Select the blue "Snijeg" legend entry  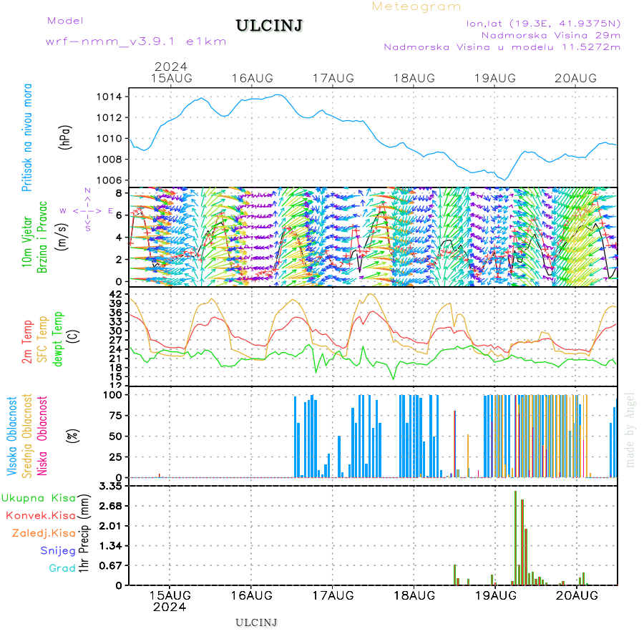point(58,551)
